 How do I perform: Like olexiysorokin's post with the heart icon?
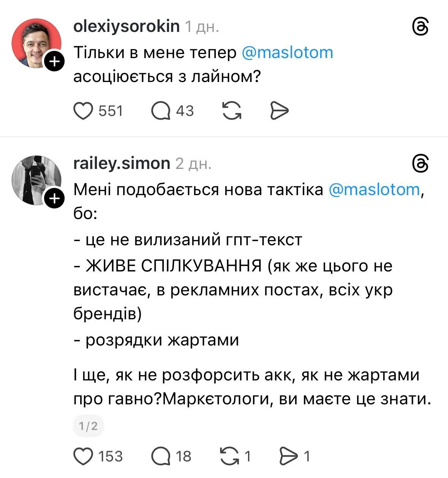[83, 111]
